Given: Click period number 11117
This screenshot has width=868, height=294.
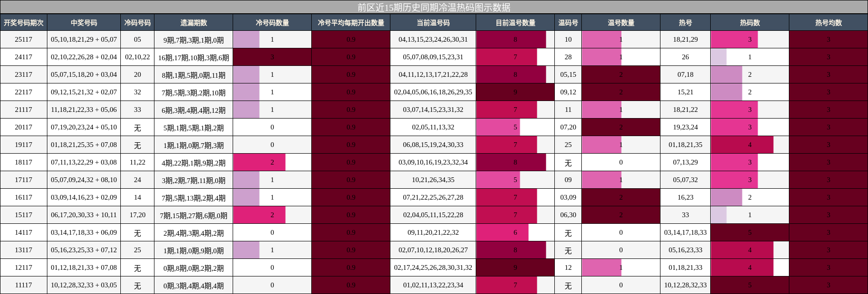Looking at the screenshot, I should click(x=24, y=285).
